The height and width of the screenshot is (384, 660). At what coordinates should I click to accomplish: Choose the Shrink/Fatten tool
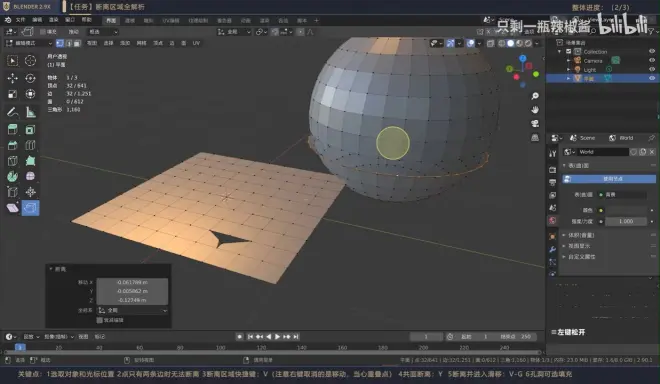click(x=30, y=192)
